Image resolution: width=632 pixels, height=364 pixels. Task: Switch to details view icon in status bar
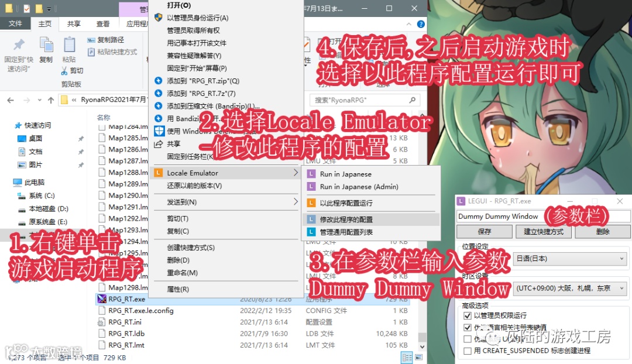[407, 358]
